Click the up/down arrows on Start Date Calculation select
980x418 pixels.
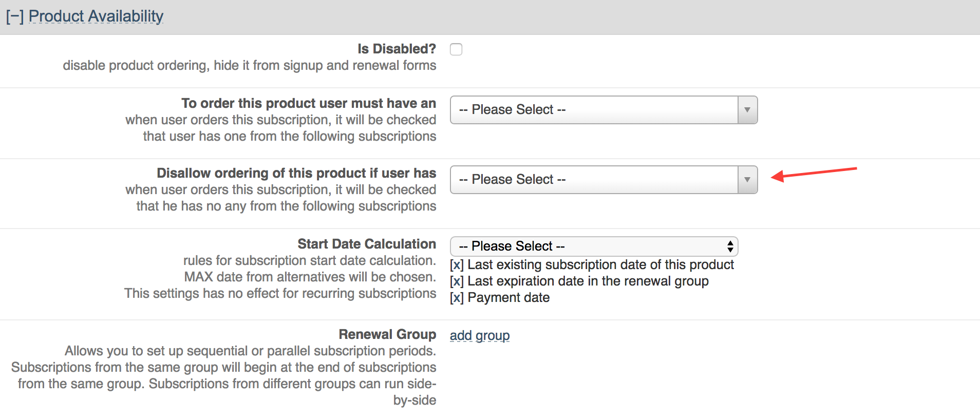click(x=730, y=246)
